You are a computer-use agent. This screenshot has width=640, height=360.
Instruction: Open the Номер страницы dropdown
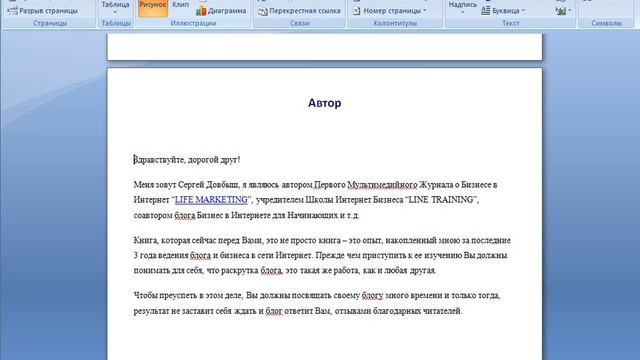pos(390,11)
